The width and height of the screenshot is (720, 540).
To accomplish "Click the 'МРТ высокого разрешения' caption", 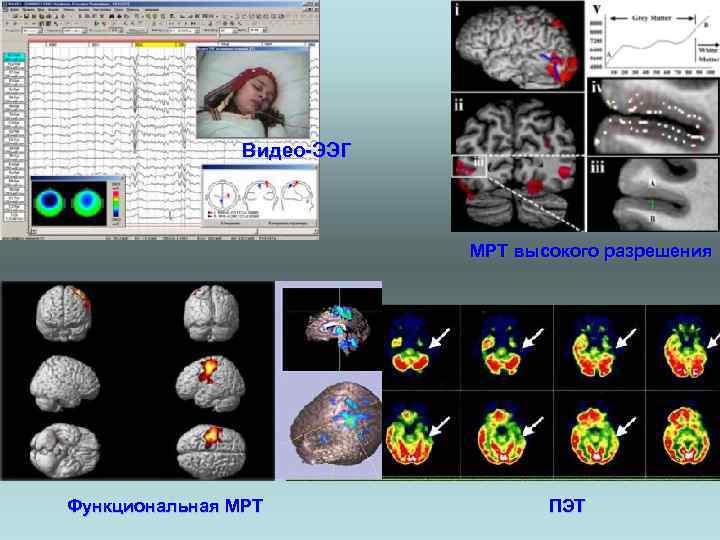I will 591,251.
